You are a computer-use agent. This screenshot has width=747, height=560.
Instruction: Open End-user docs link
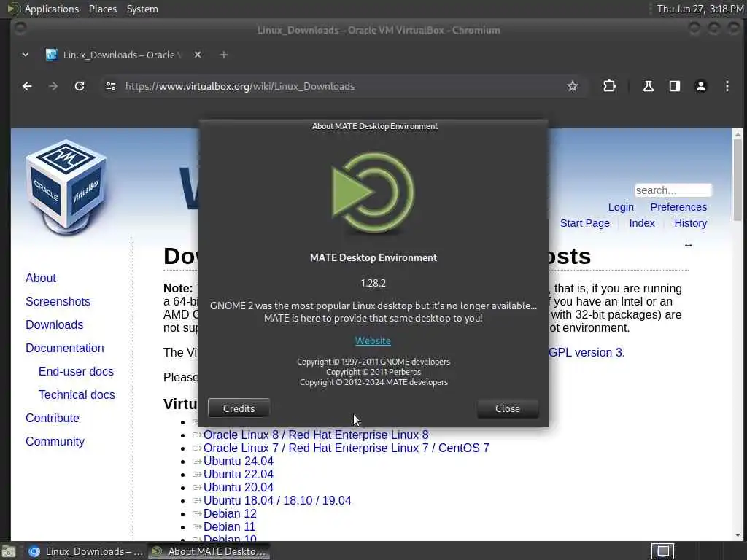coord(76,371)
